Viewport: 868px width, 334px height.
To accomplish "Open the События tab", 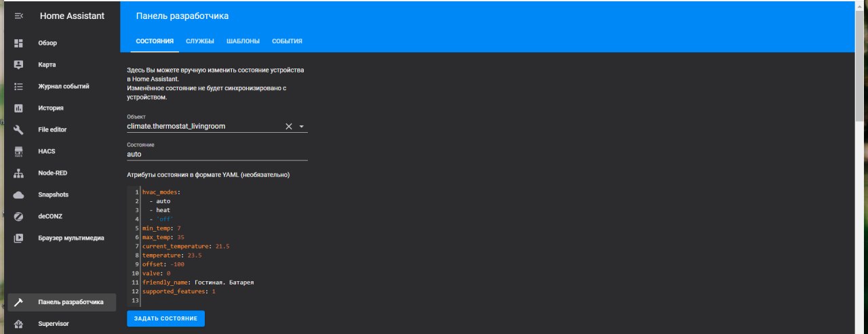I will 287,41.
